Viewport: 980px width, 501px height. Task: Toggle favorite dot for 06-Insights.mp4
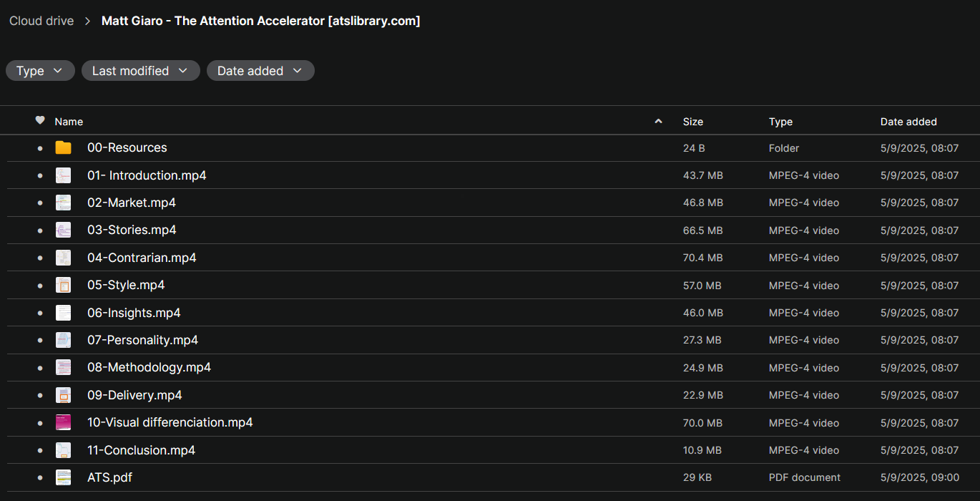point(40,313)
